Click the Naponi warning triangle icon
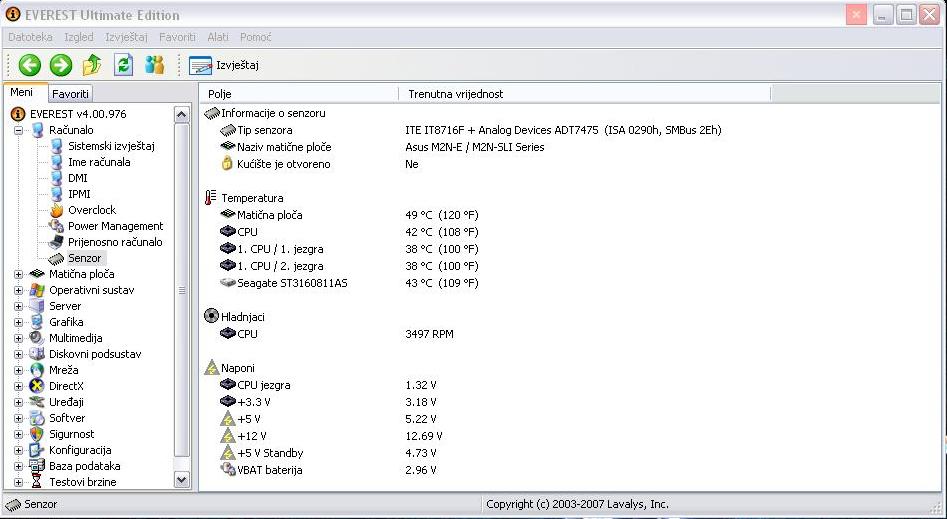Screen dimensions: 947x519 (211, 367)
